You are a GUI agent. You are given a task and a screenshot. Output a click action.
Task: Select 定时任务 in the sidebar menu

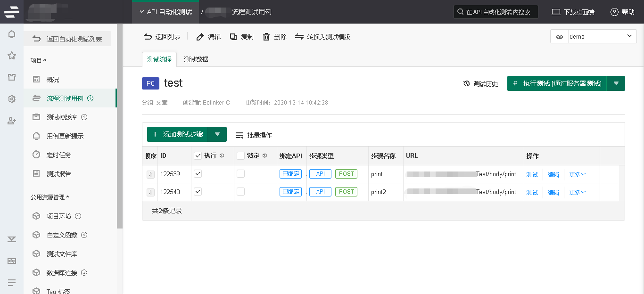(58, 155)
